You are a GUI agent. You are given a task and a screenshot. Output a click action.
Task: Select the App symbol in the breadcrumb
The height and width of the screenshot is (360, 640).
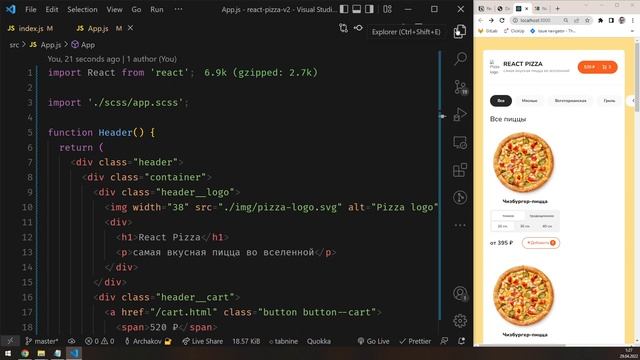[x=83, y=45]
